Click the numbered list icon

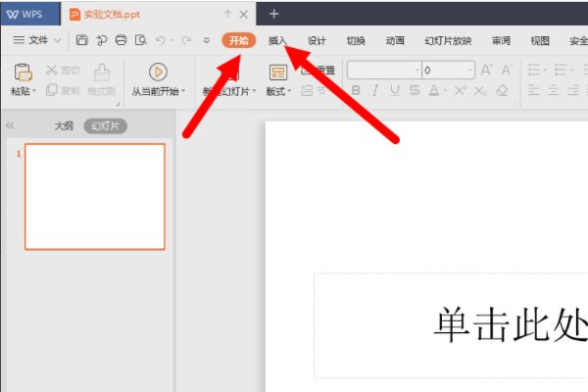click(561, 70)
